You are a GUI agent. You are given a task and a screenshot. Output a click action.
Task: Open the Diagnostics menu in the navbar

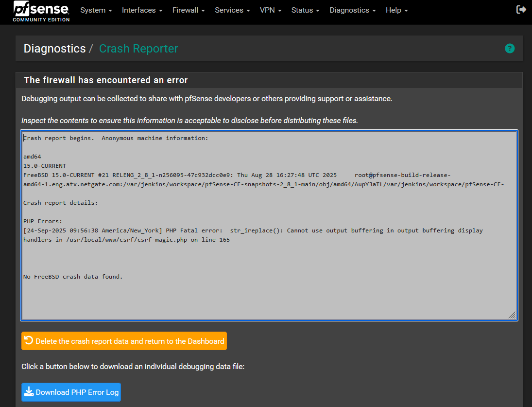[x=352, y=10]
